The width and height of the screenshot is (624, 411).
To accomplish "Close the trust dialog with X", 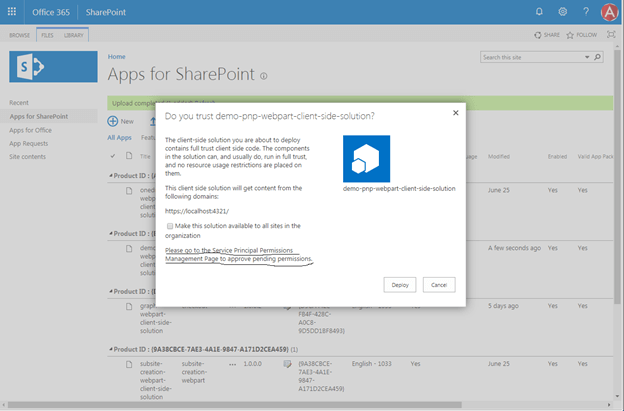I will click(x=456, y=113).
